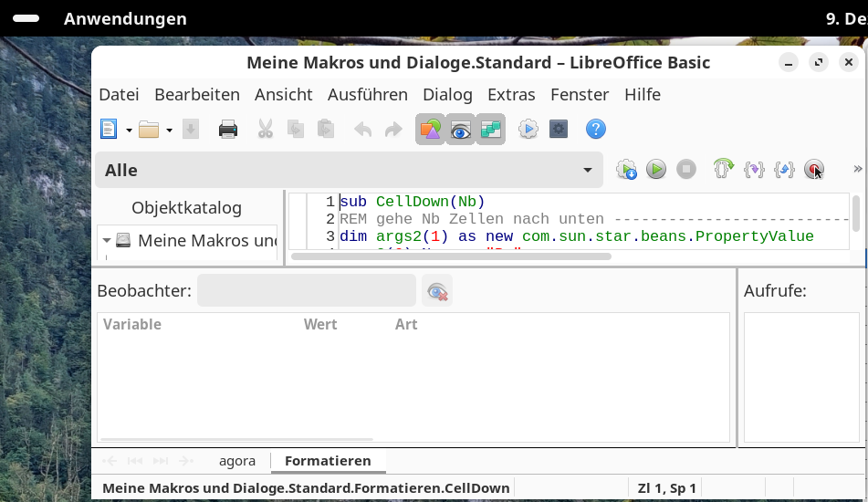The width and height of the screenshot is (868, 502).
Task: Switch to the 'agora' module tab
Action: (237, 461)
